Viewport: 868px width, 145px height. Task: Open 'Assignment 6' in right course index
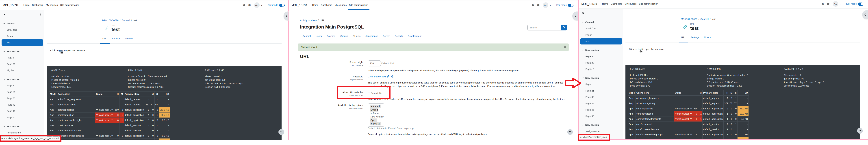(592, 132)
